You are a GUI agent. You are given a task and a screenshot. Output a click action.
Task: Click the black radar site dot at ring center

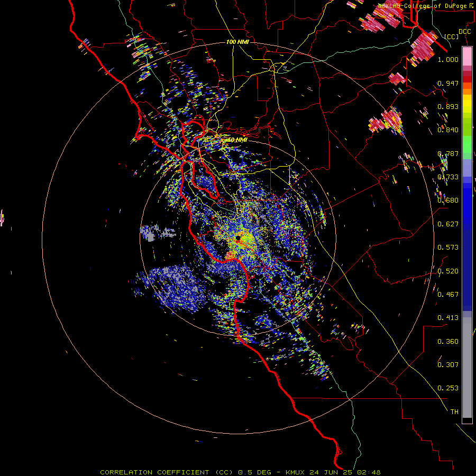click(x=239, y=239)
